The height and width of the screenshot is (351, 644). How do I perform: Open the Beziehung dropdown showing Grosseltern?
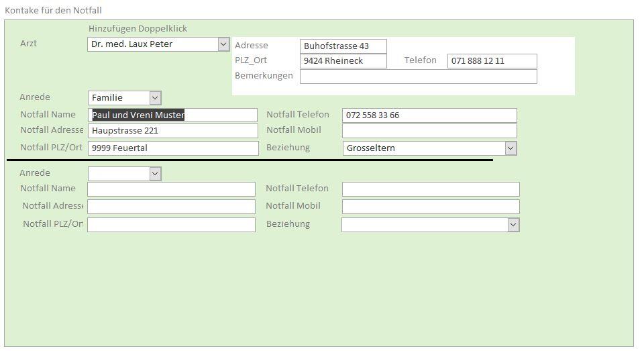pos(511,148)
